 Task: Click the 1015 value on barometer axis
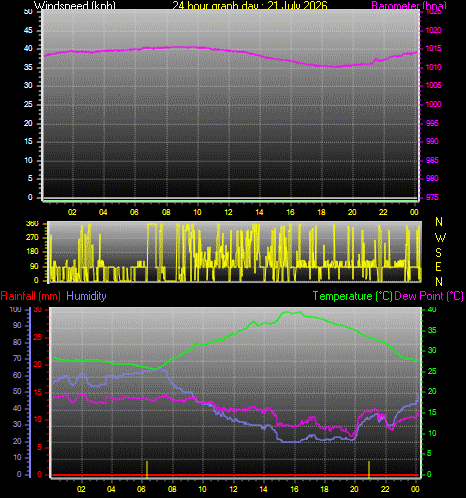click(x=433, y=48)
